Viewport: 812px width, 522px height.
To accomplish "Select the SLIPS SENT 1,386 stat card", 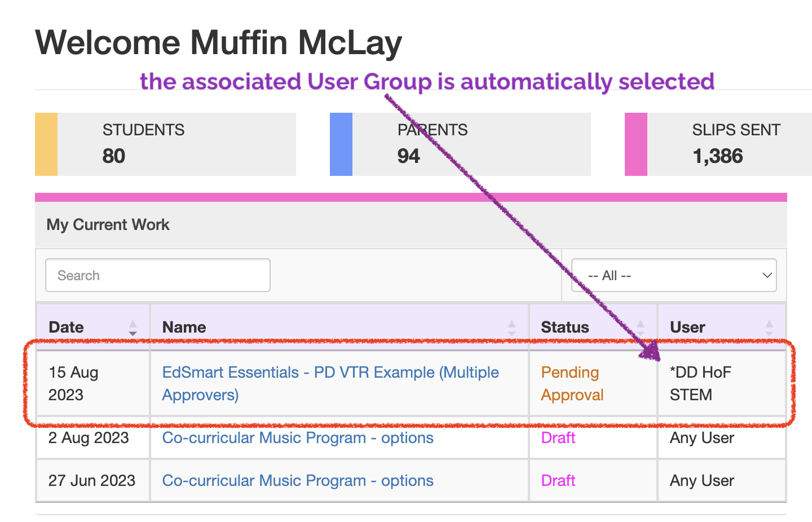I will tap(727, 144).
